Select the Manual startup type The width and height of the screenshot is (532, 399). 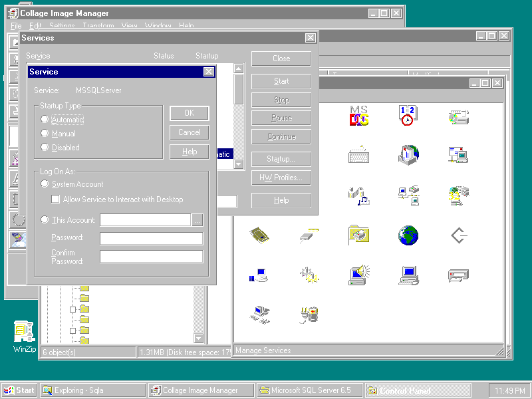click(x=45, y=134)
